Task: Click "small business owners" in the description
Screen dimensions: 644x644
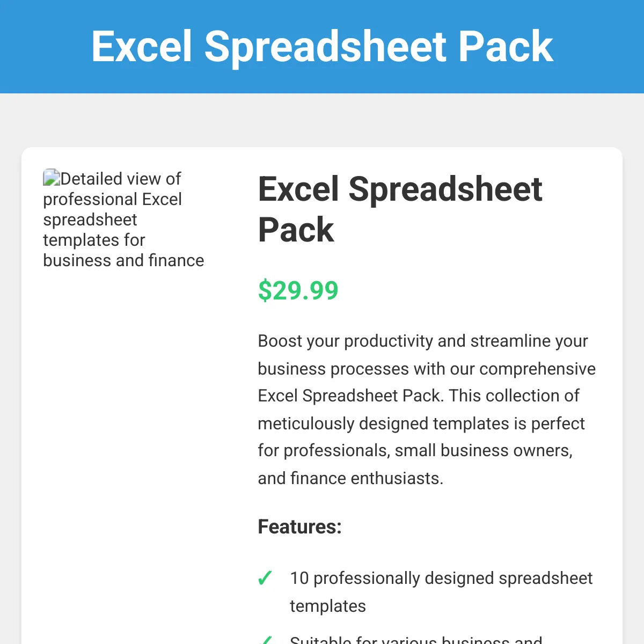Action: [483, 451]
